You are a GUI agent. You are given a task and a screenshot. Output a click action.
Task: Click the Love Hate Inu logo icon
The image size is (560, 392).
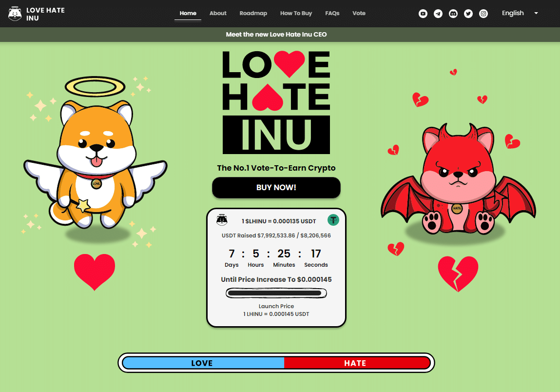15,14
